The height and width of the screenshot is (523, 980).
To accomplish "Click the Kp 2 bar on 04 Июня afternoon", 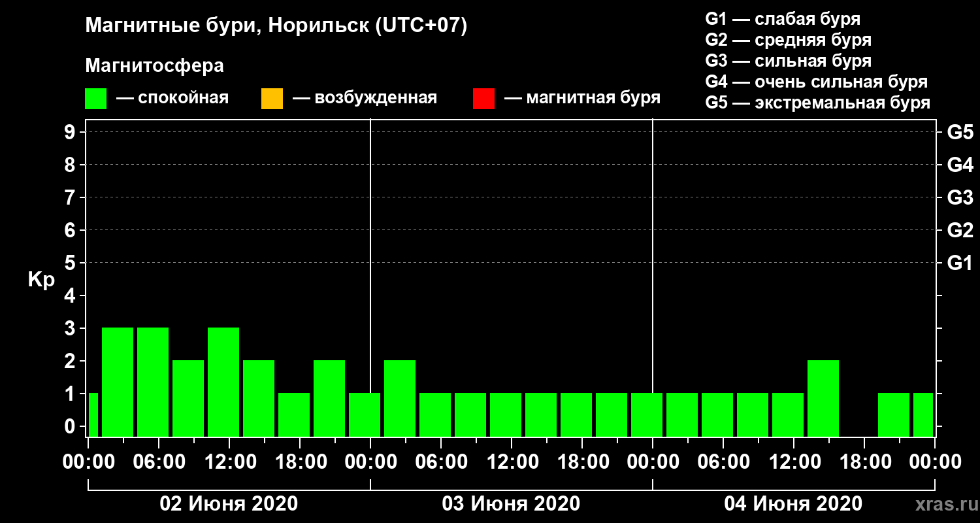I will (x=823, y=398).
